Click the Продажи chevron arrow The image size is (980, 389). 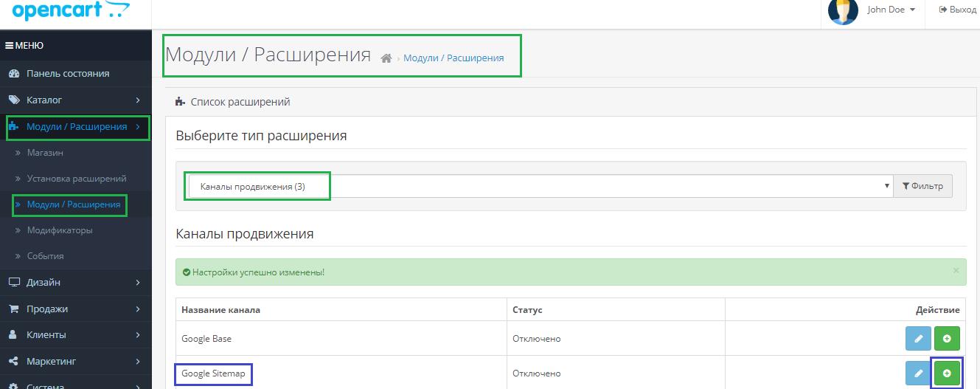(138, 309)
